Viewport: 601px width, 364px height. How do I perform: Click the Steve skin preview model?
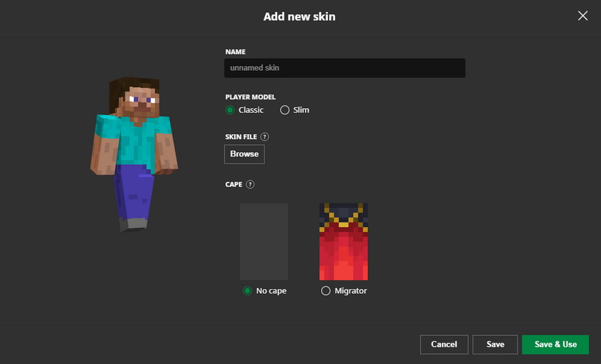134,154
